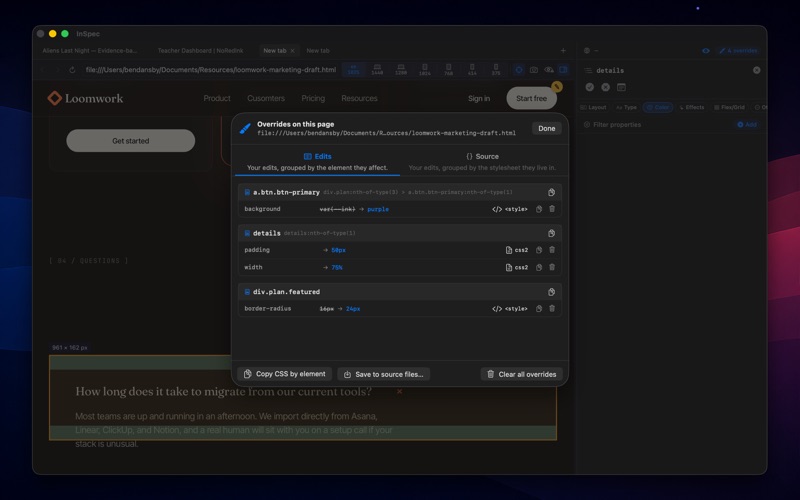Click the X circle icon under details
Image resolution: width=800 pixels, height=500 pixels.
(x=606, y=87)
